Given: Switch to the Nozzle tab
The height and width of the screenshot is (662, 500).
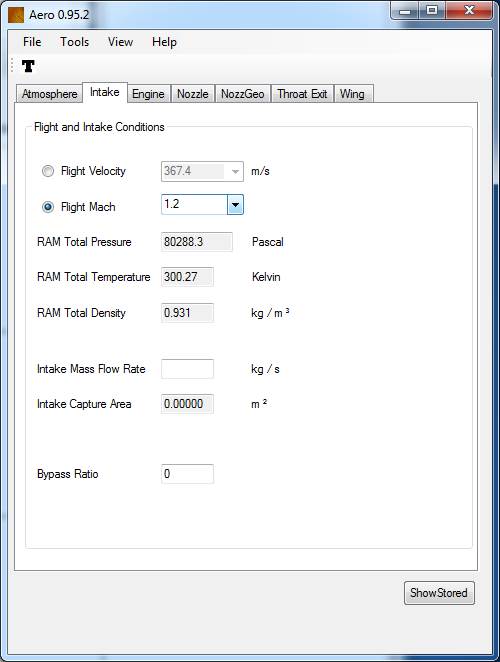Looking at the screenshot, I should tap(193, 94).
